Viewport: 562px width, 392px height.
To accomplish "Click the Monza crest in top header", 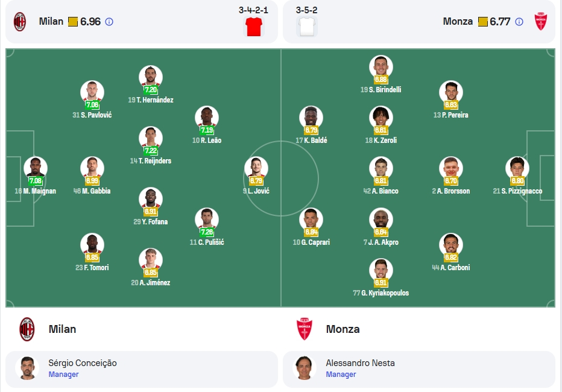I will pos(540,22).
